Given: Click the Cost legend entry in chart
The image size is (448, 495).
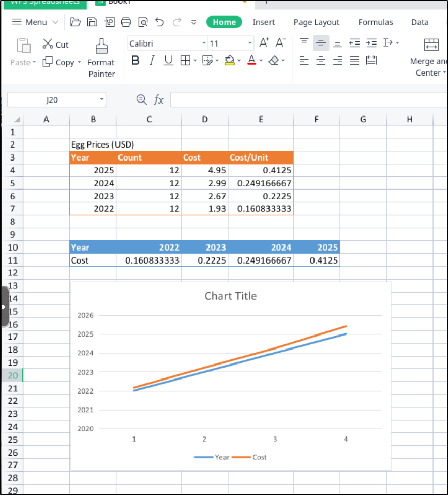Looking at the screenshot, I should (249, 457).
